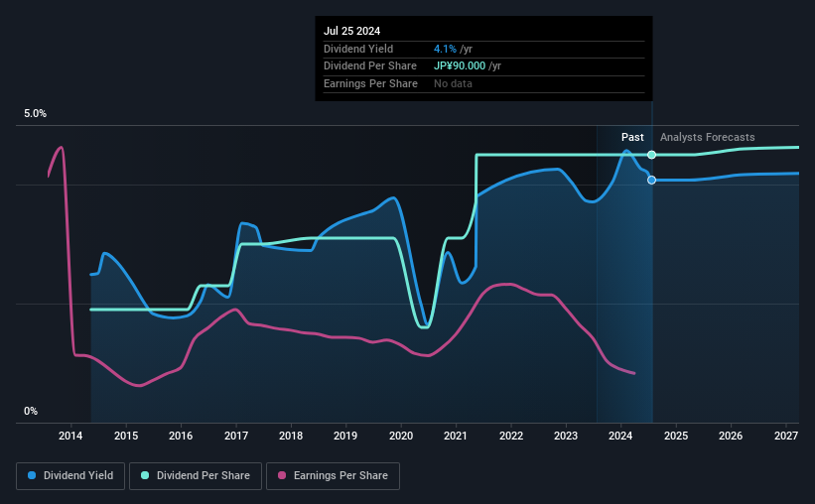Click the teal marker dot on Dividend Per Share line
815x504 pixels.
coord(651,155)
